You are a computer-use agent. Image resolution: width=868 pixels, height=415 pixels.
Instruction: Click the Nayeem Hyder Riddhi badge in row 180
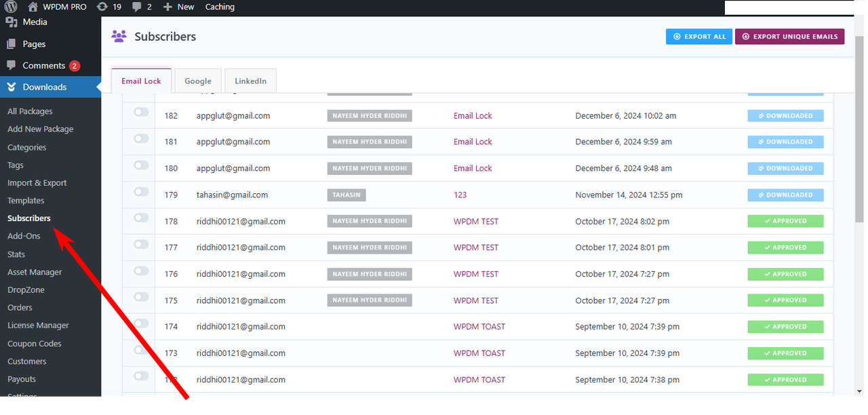(x=370, y=168)
